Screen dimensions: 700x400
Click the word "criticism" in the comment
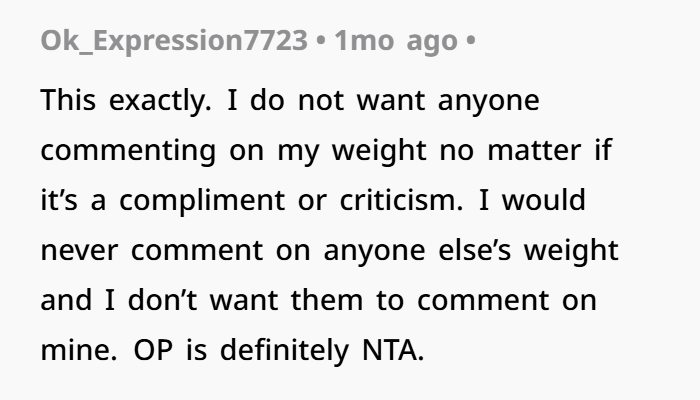(x=398, y=200)
